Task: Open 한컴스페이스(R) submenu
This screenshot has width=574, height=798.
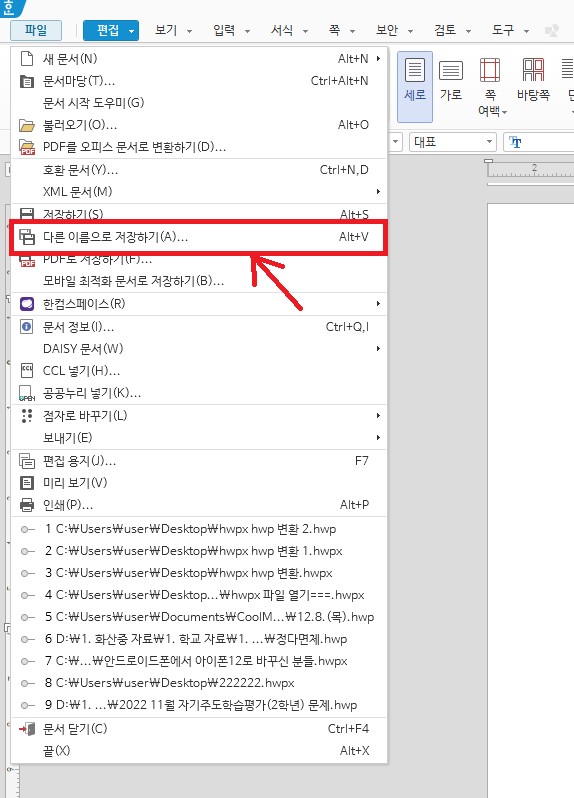Action: (x=199, y=304)
